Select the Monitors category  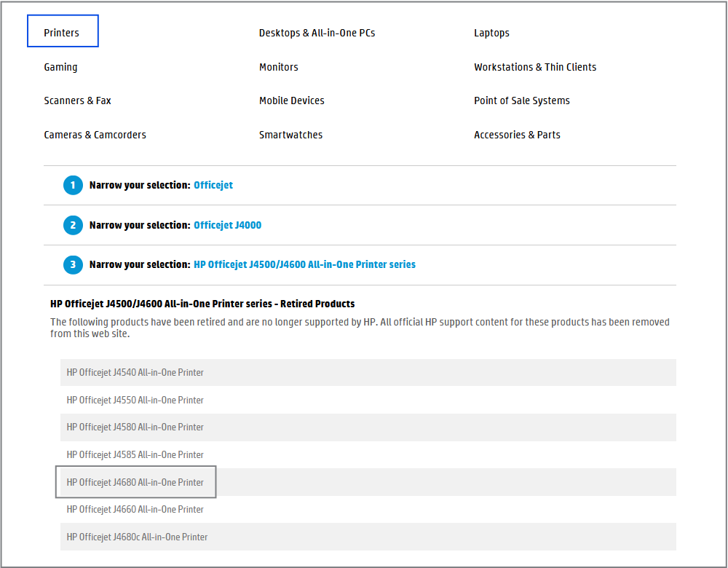click(278, 67)
